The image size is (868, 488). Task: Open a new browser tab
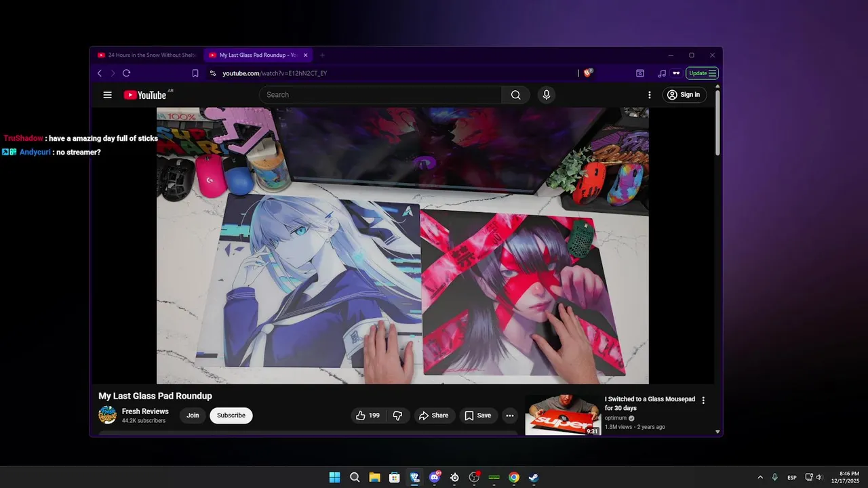[323, 55]
